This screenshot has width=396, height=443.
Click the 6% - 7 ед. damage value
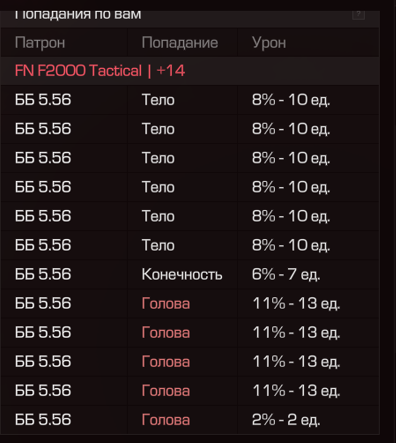286,274
